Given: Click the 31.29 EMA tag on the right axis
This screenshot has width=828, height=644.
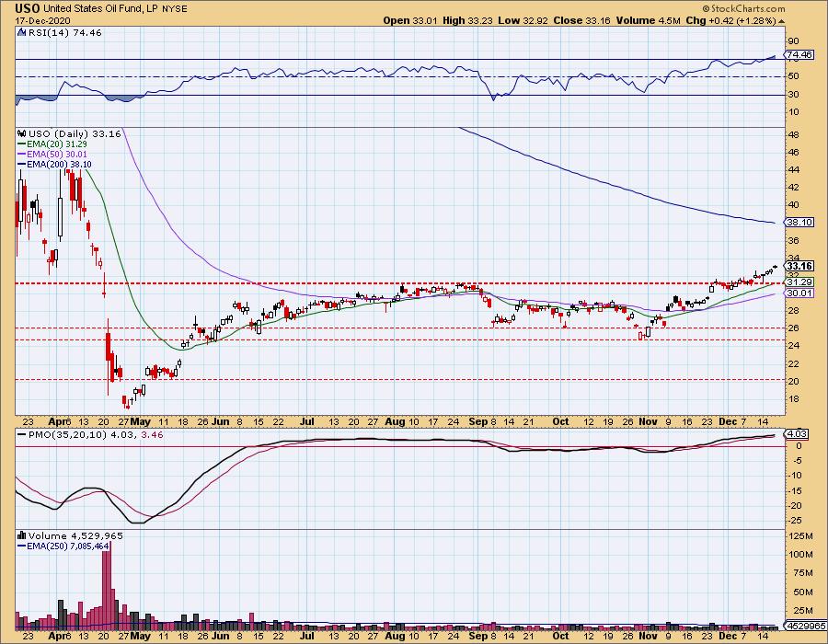Looking at the screenshot, I should coord(799,282).
